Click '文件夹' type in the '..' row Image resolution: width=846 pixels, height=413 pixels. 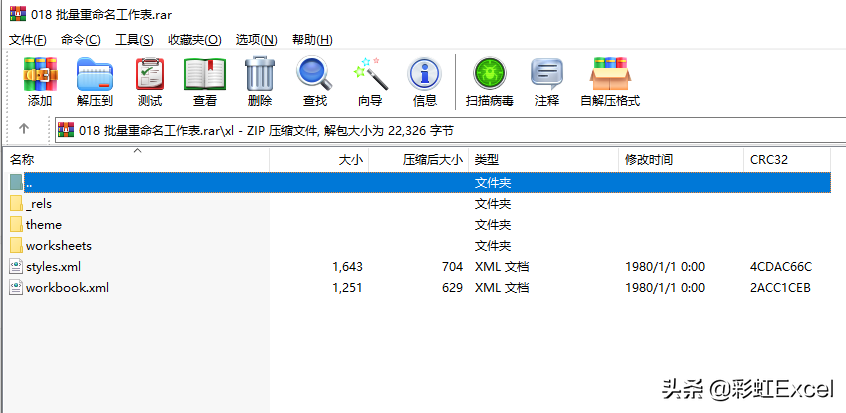493,182
